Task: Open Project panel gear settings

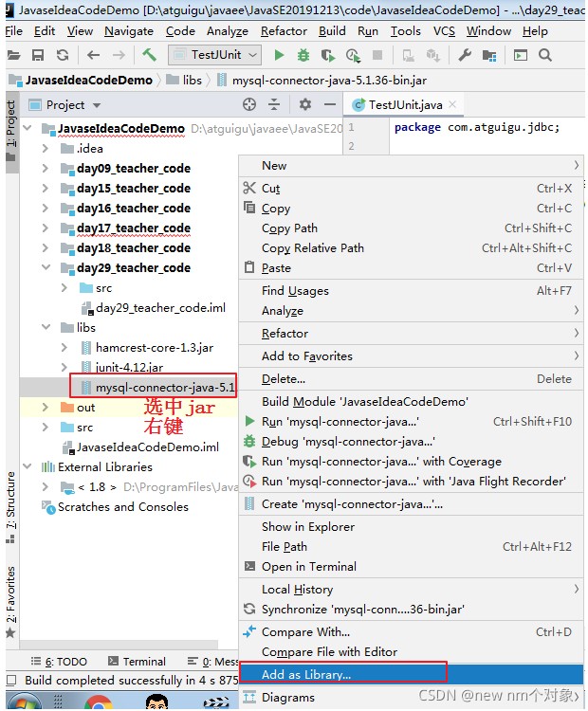Action: click(x=305, y=104)
